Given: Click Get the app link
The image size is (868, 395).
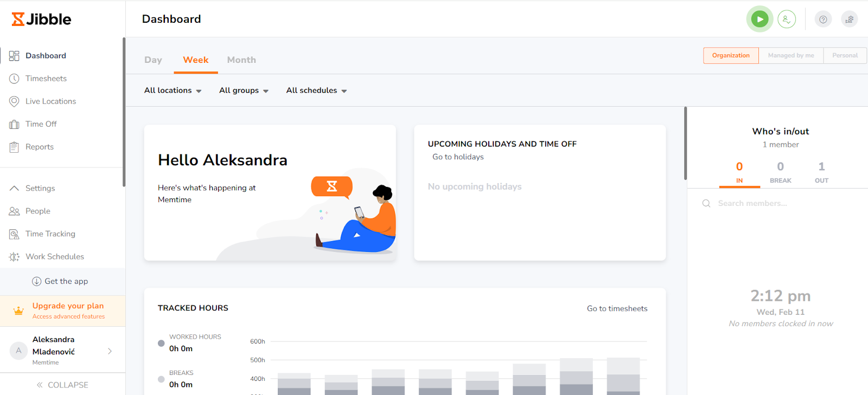Looking at the screenshot, I should (66, 281).
